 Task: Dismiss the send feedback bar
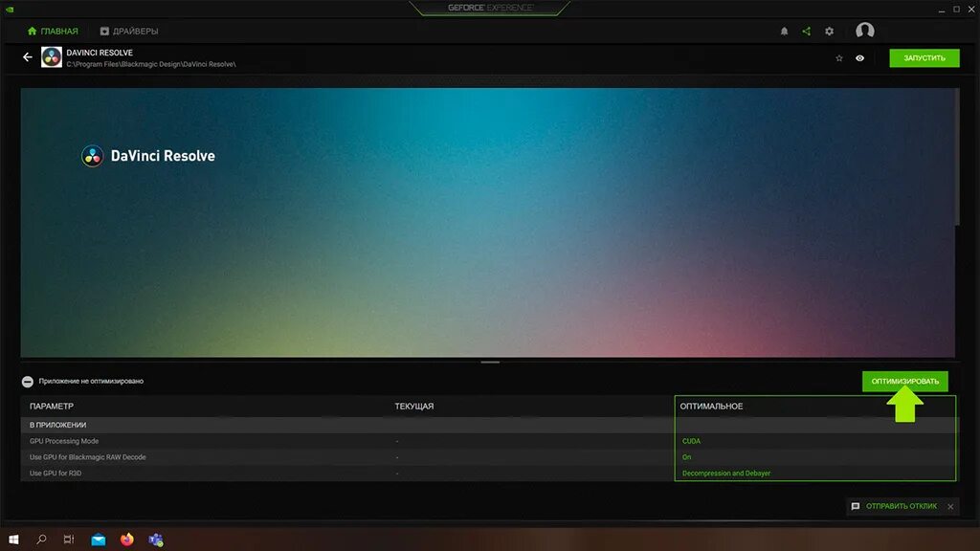(x=950, y=507)
